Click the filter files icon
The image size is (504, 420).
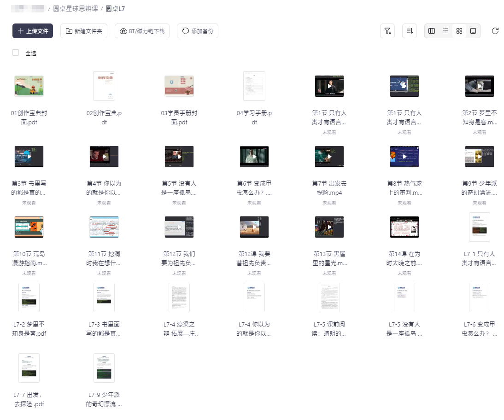coord(387,31)
